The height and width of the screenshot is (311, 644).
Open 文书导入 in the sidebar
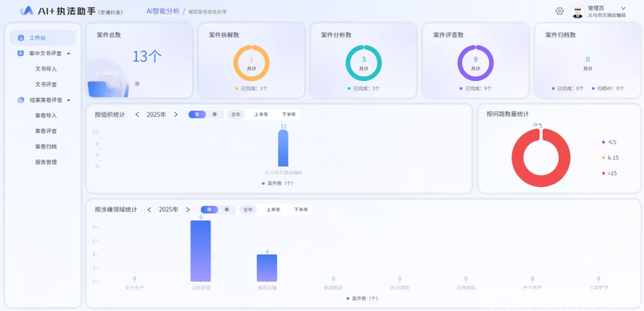pos(46,69)
